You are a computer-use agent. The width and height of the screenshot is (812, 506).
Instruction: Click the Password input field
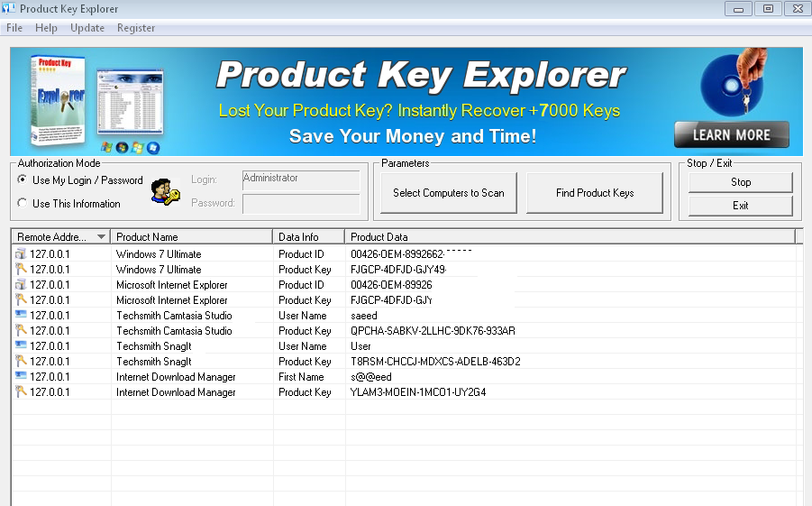[x=301, y=204]
